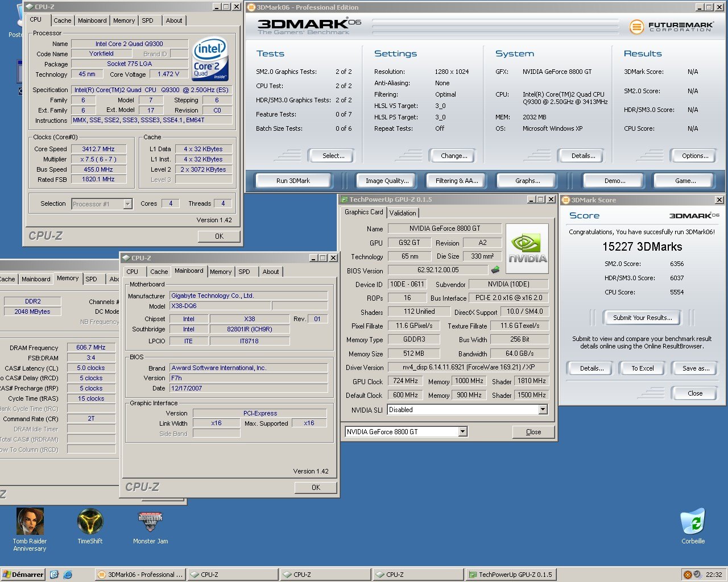
Task: Click the show desktop quick launch icon
Action: coord(54,575)
